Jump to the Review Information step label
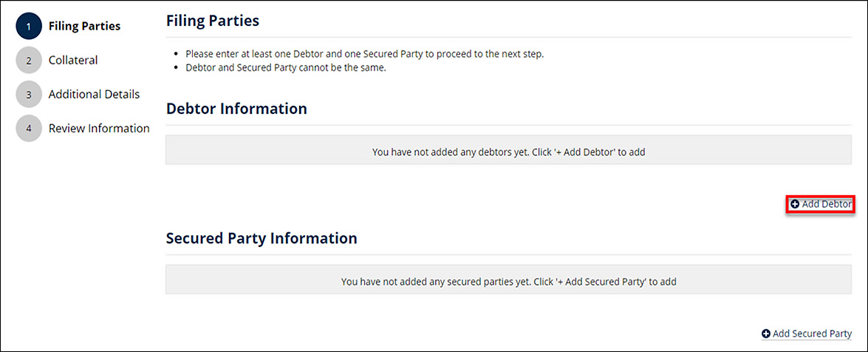Viewport: 868px width, 352px height. click(99, 129)
